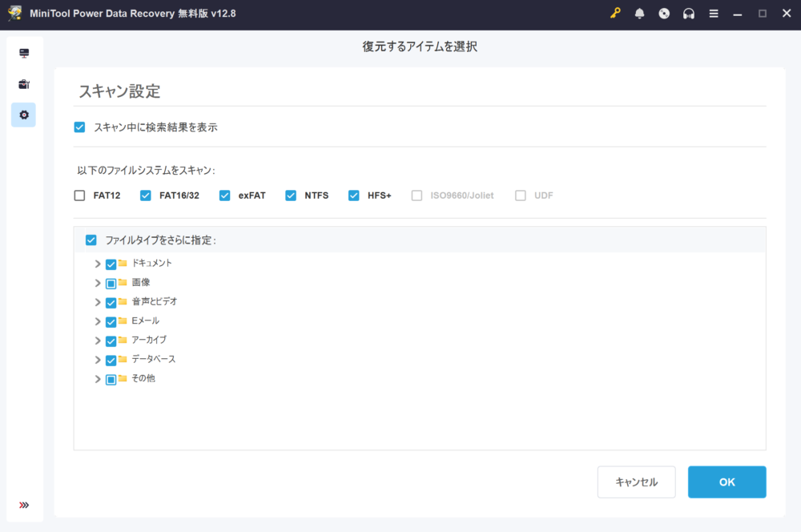The height and width of the screenshot is (532, 801).
Task: Select the drive recovery icon in sidebar
Action: (x=24, y=54)
